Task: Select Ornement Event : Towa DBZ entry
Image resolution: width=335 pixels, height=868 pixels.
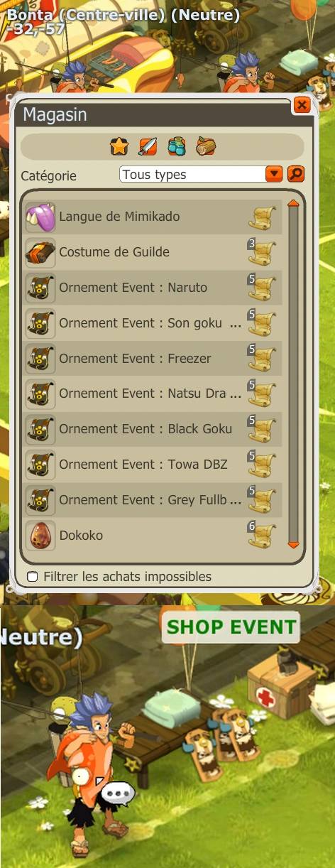Action: [153, 465]
